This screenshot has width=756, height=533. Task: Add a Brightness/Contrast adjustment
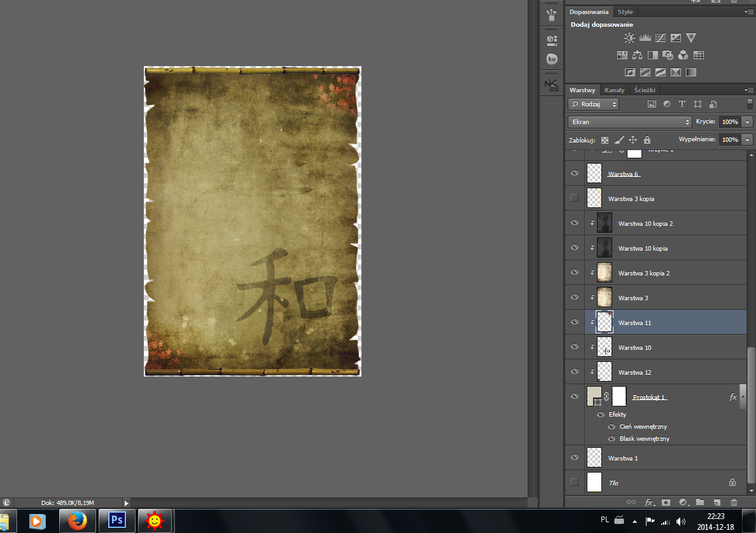[x=629, y=38]
